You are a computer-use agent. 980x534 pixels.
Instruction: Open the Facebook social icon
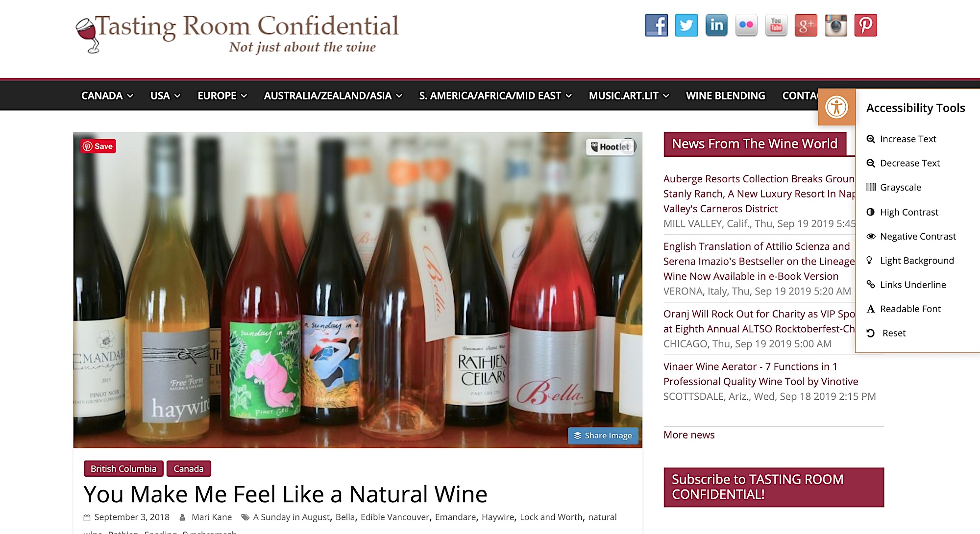click(656, 25)
